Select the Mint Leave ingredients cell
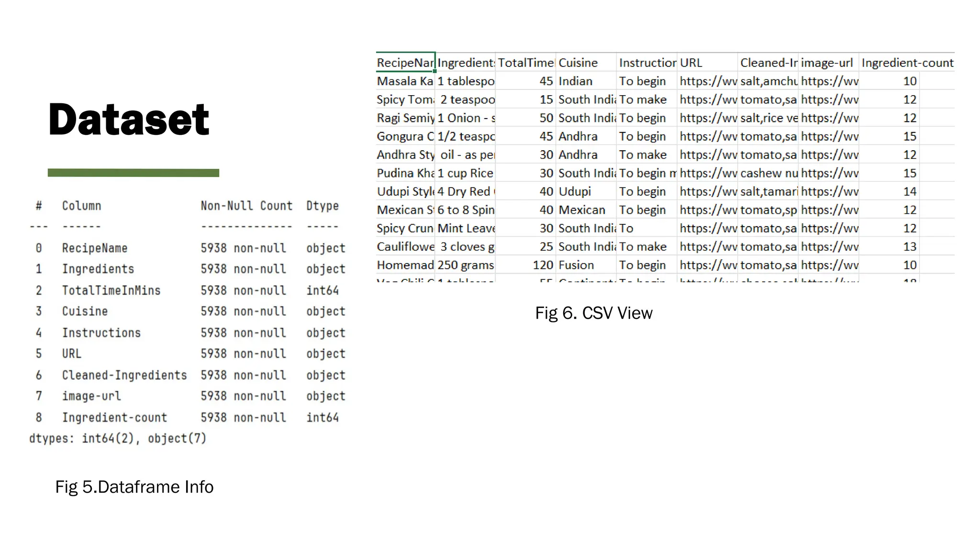The width and height of the screenshot is (980, 551). point(465,228)
